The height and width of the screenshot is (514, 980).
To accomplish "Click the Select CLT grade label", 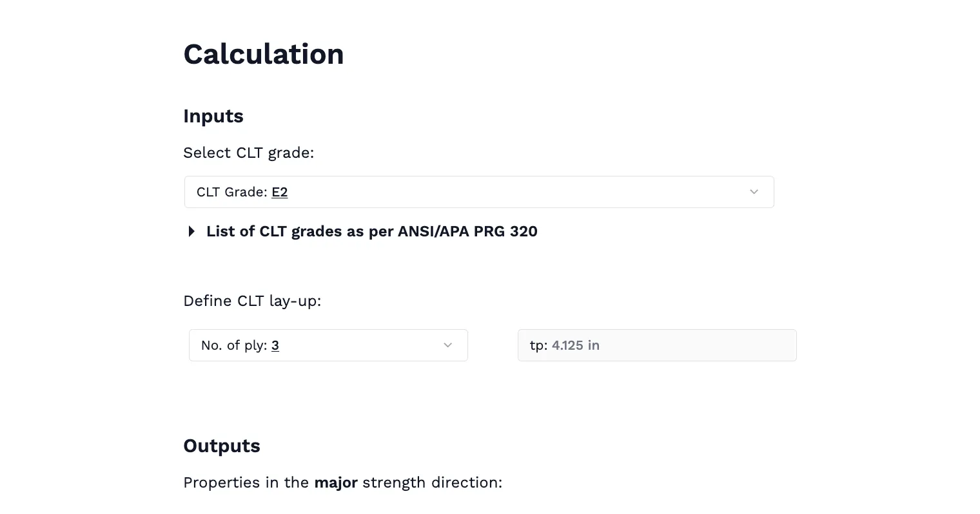I will tap(249, 153).
